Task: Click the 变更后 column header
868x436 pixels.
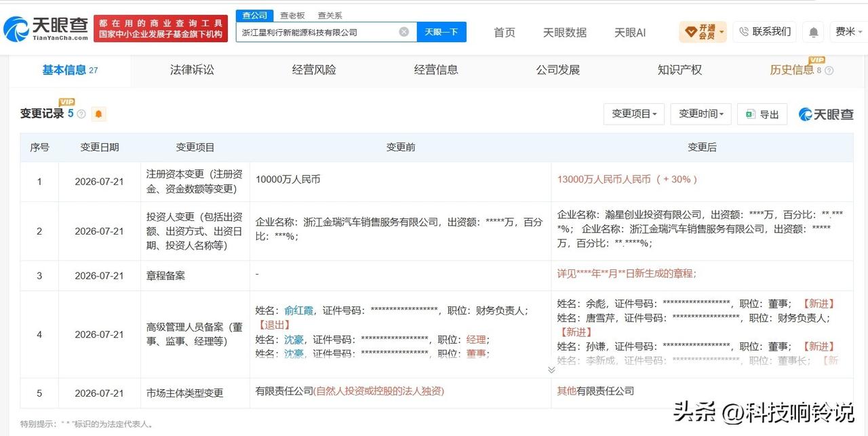Action: (702, 147)
